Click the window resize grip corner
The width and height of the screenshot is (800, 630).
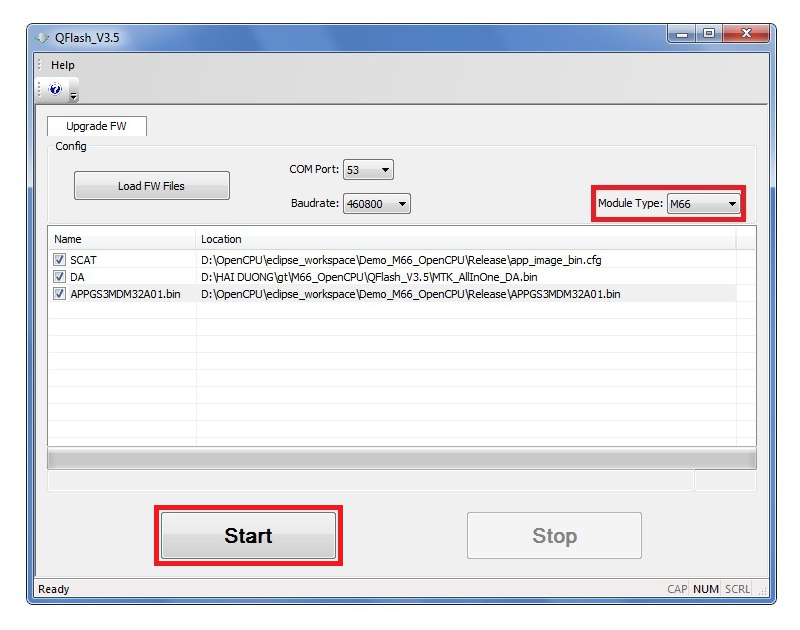tap(762, 591)
